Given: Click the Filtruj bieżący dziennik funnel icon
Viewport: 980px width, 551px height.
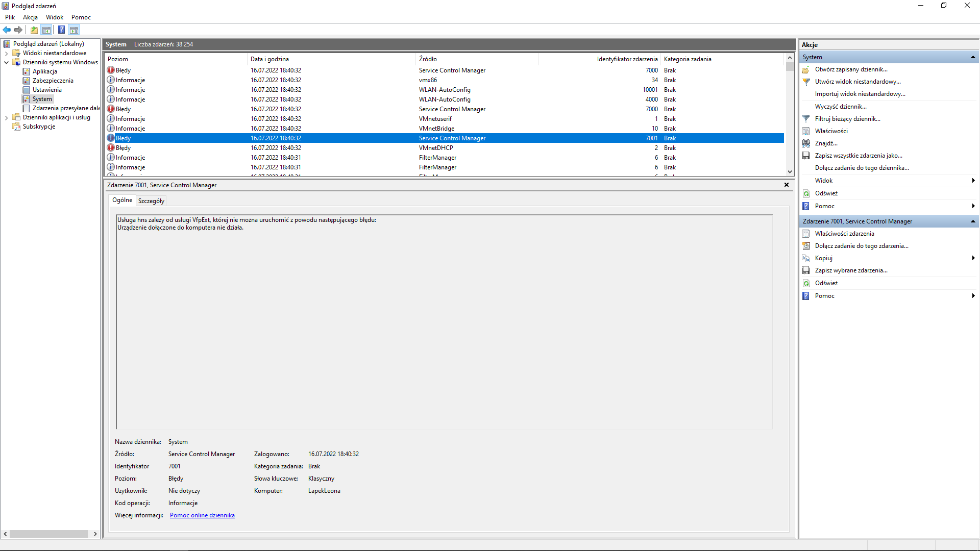Looking at the screenshot, I should point(806,119).
